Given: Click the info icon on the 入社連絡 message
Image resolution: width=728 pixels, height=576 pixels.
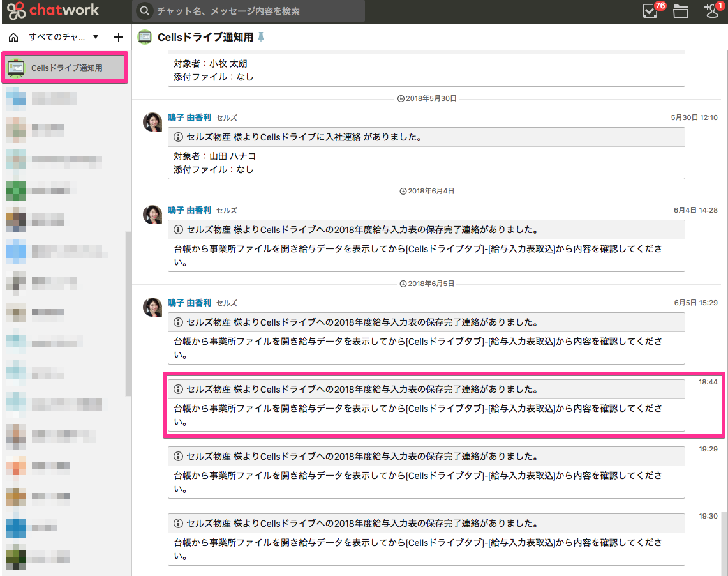Looking at the screenshot, I should (x=178, y=137).
